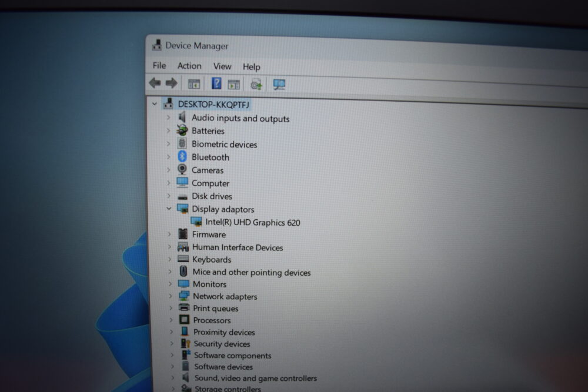
Task: Select Sound, video and game controllers
Action: coord(255,378)
